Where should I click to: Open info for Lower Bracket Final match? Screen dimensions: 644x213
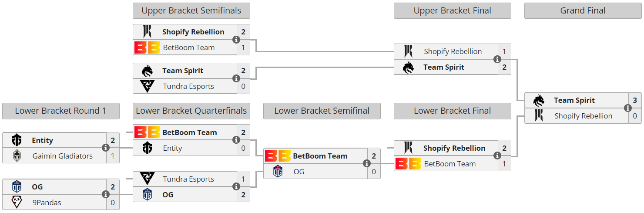pyautogui.click(x=497, y=156)
